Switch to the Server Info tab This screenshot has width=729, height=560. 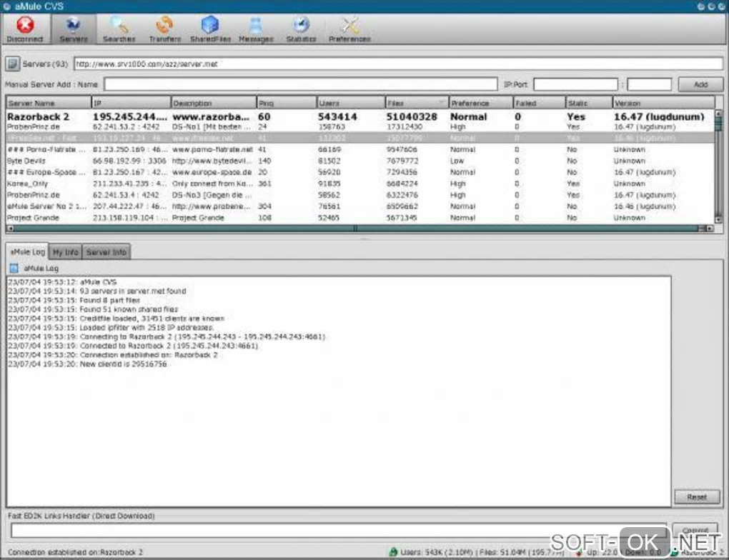click(x=106, y=252)
